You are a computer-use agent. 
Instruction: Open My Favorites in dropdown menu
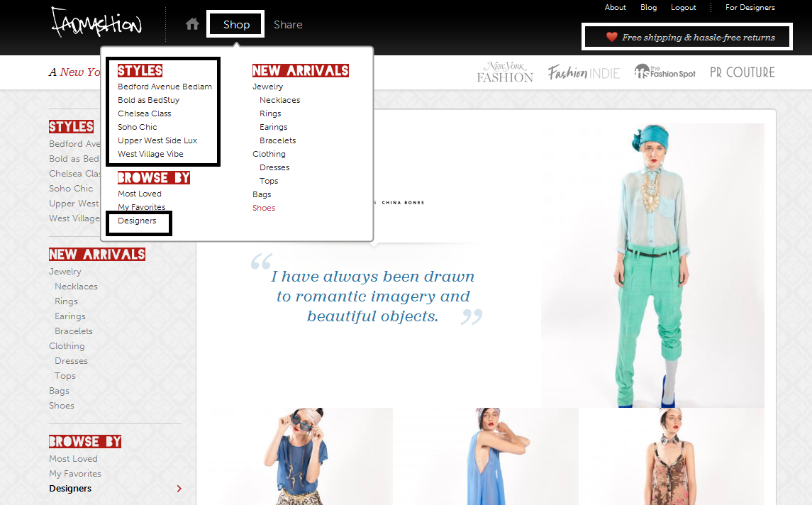(x=141, y=206)
